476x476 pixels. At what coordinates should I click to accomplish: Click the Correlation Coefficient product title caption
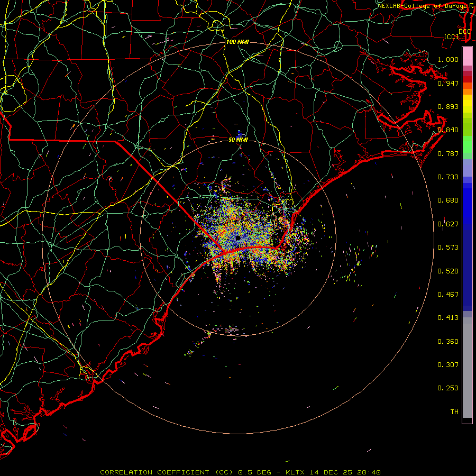tap(240, 472)
